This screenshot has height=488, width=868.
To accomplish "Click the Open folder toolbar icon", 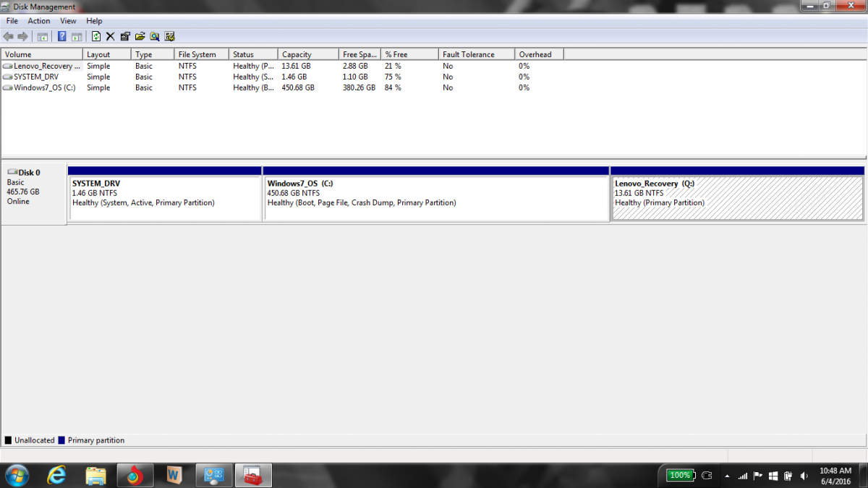I will (x=140, y=36).
